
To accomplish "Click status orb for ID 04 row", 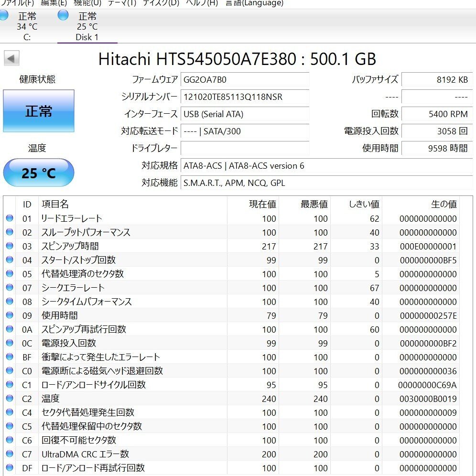I will pyautogui.click(x=10, y=260).
